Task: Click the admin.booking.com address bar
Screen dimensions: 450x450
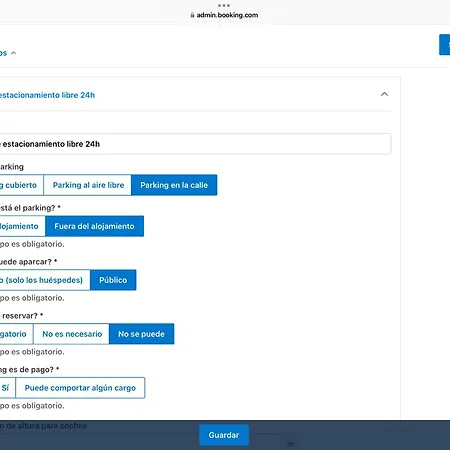Action: [x=224, y=15]
